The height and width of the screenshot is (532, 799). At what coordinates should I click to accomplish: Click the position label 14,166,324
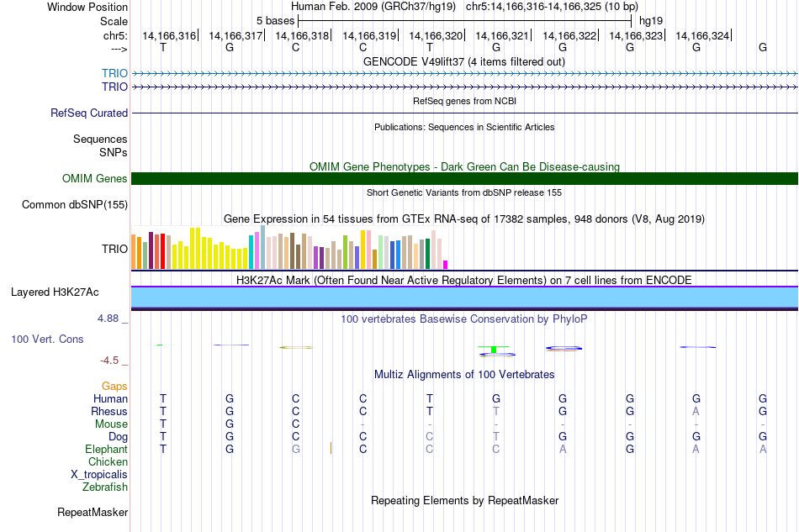coord(702,35)
